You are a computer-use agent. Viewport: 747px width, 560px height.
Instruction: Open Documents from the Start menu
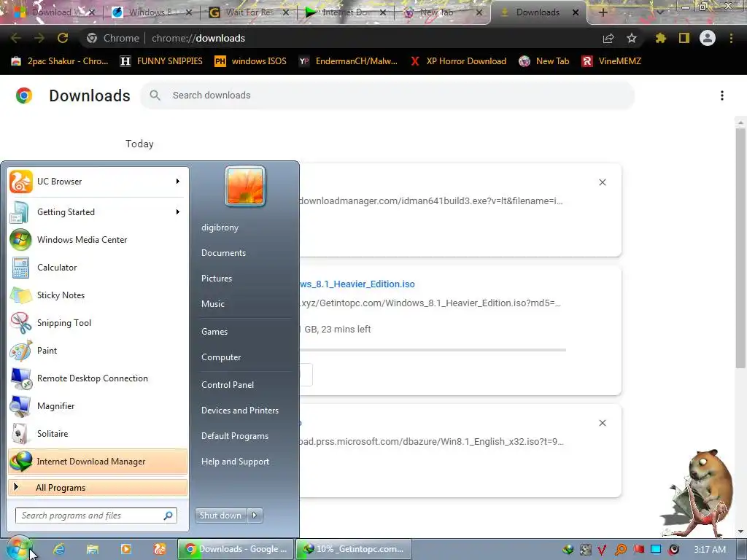coord(223,253)
